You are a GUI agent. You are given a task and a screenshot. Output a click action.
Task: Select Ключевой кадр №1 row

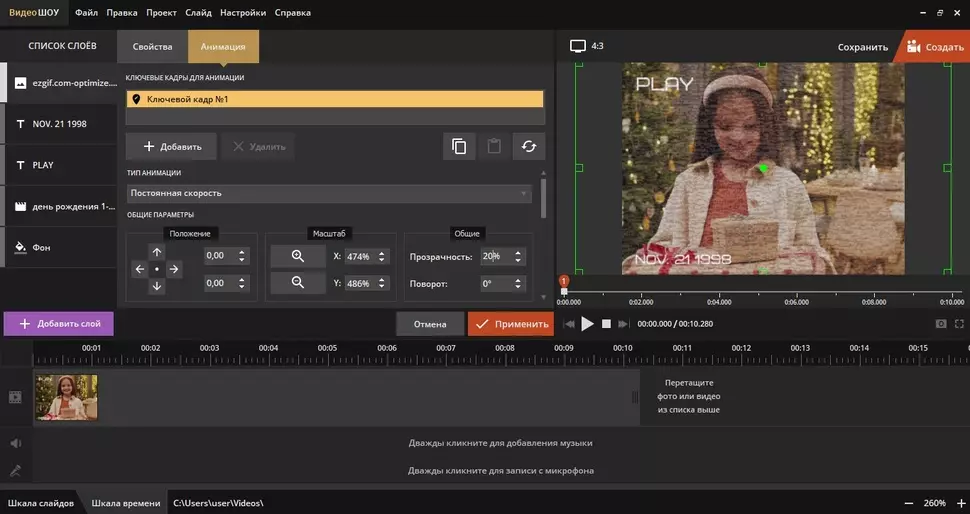[x=335, y=99]
